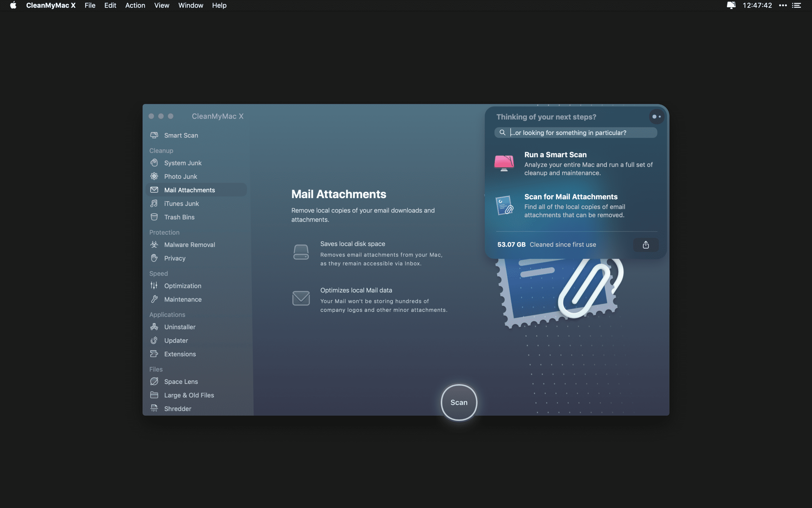Click the three dots menu bar icon

coord(783,5)
